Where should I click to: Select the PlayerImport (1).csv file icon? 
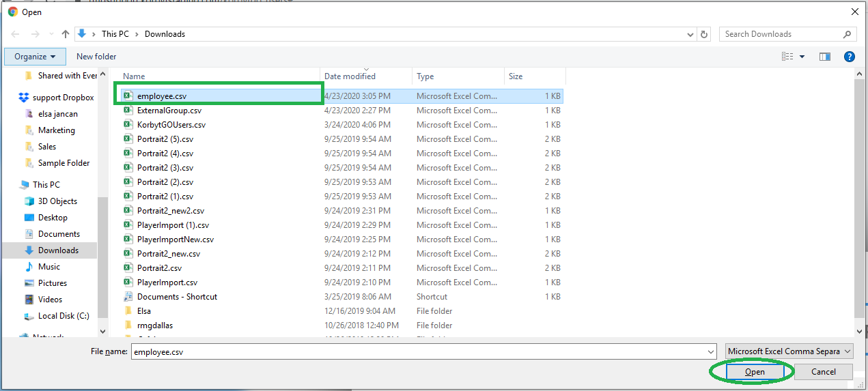128,225
